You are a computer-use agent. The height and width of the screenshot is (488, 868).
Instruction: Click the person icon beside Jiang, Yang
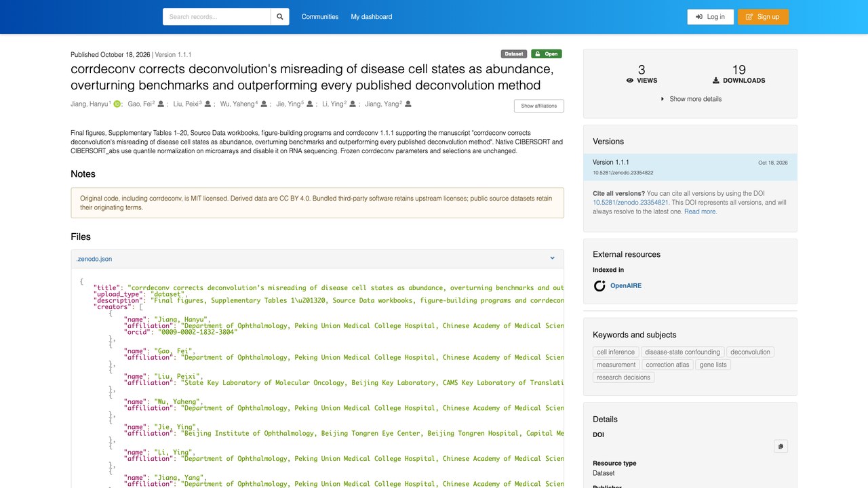[408, 104]
